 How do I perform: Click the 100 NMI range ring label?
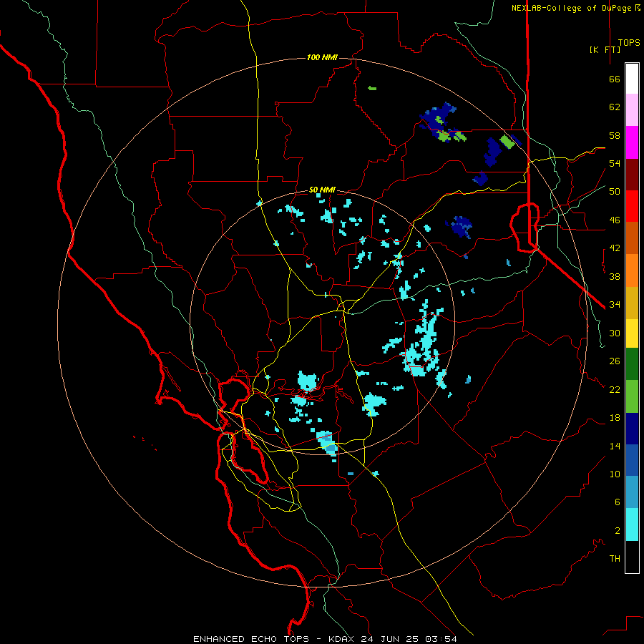point(322,57)
